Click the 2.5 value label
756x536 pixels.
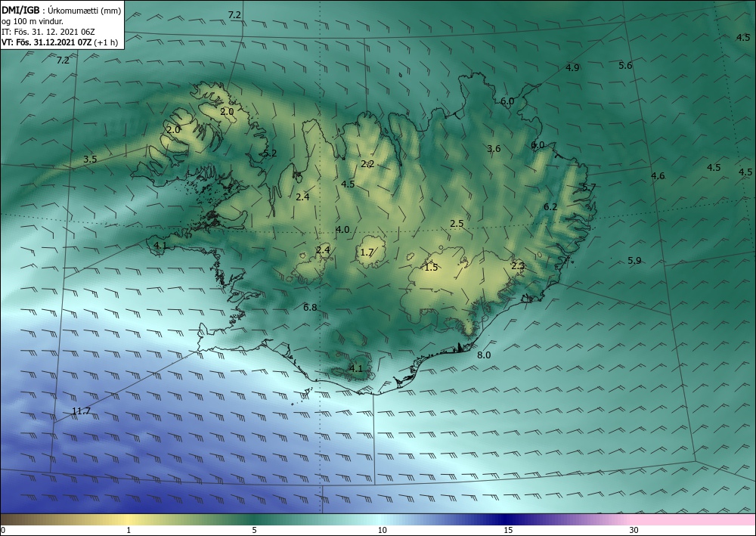click(457, 223)
